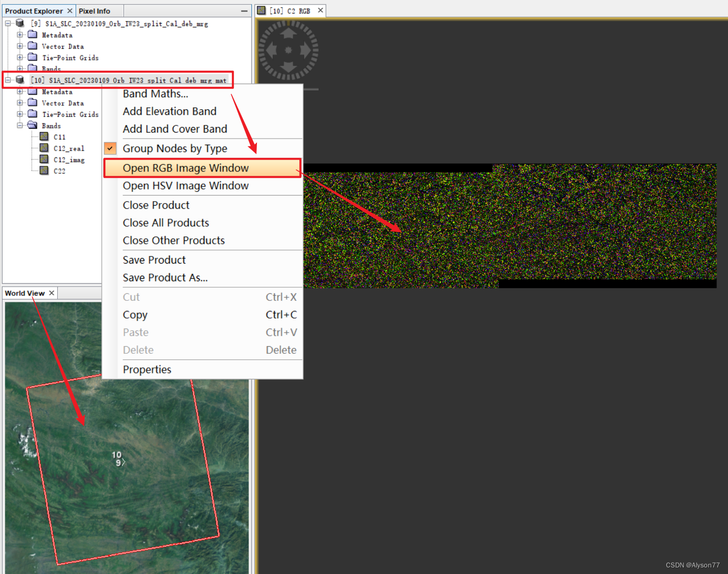Click Metadata folder icon under product [9]
This screenshot has height=574, width=728.
[33, 35]
